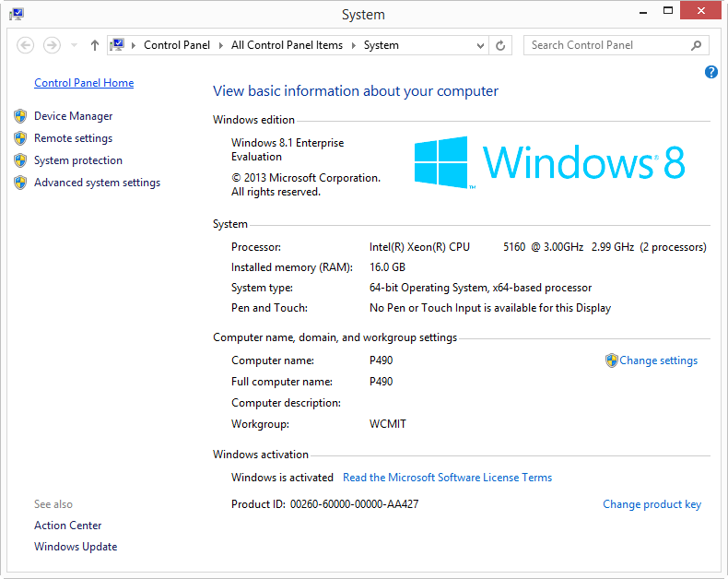
Task: Read the Microsoft Software License Terms
Action: pyautogui.click(x=447, y=478)
